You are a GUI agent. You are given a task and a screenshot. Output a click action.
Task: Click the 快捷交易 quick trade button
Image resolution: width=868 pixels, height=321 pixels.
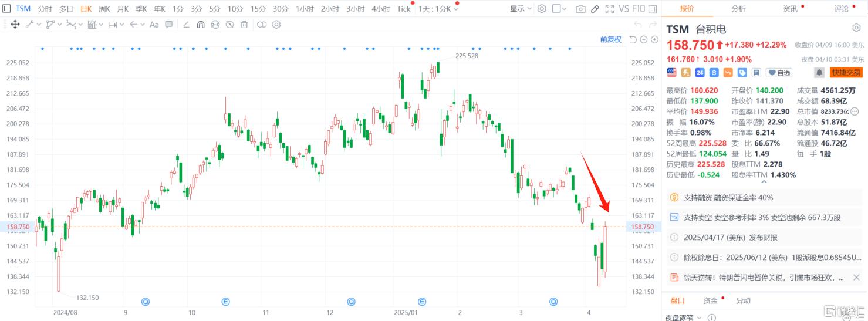click(846, 73)
